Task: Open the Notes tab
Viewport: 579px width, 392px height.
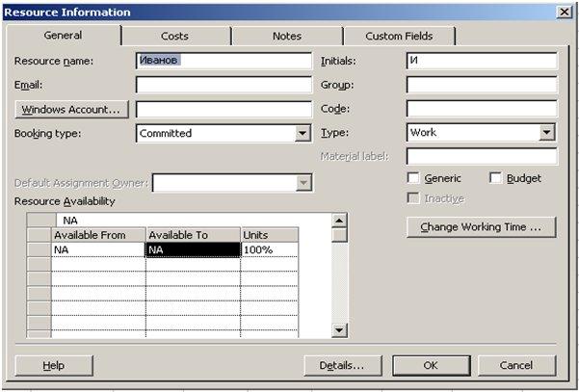Action: click(x=287, y=36)
